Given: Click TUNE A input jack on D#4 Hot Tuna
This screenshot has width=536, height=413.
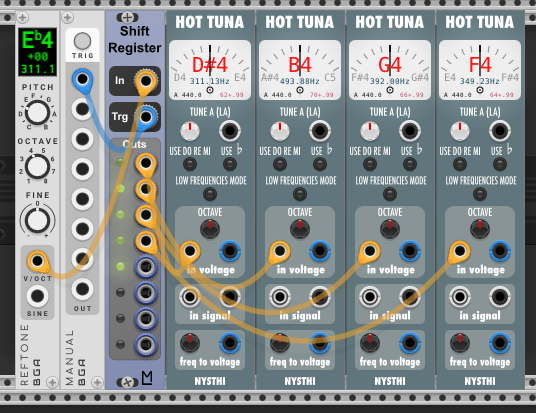Looking at the screenshot, I should [x=230, y=130].
